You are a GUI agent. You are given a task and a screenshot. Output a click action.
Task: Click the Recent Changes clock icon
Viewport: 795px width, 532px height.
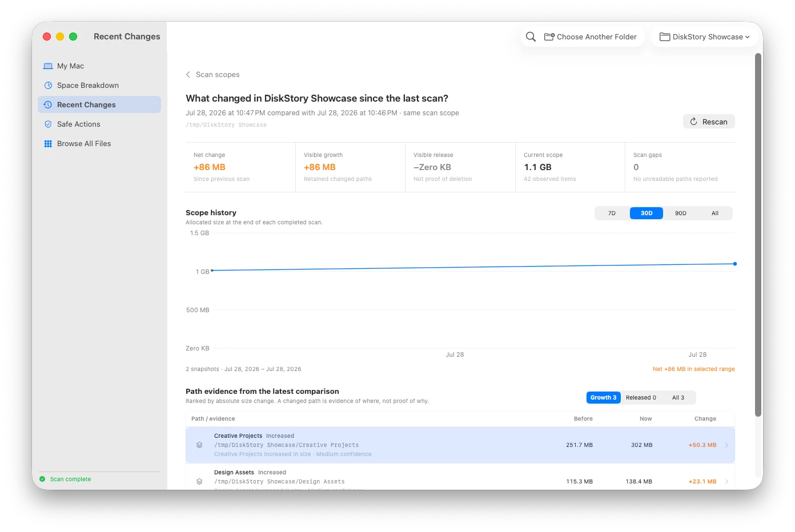click(x=48, y=105)
